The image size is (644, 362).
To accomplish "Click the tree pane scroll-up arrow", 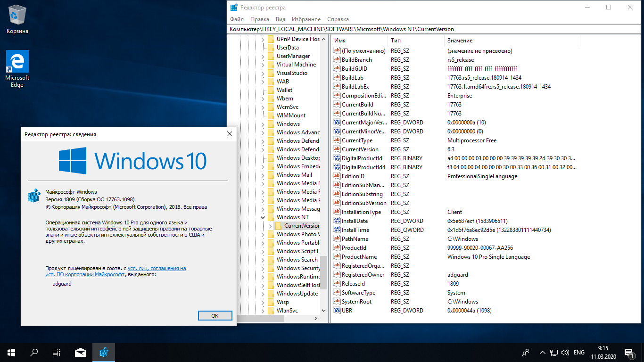I will (323, 39).
